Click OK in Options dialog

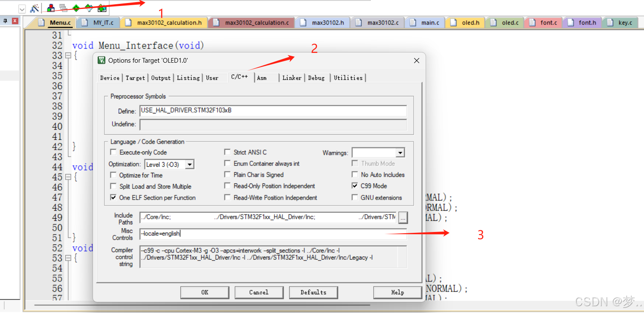(205, 293)
